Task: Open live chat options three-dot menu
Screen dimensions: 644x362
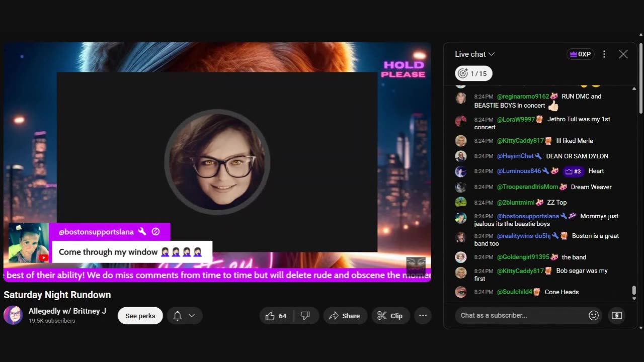Action: (x=604, y=54)
